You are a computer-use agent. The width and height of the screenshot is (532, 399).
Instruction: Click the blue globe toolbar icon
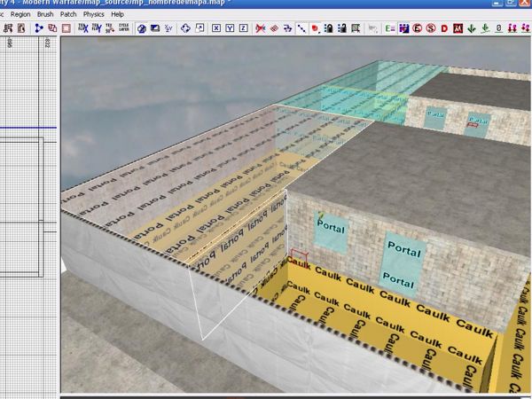[x=142, y=28]
